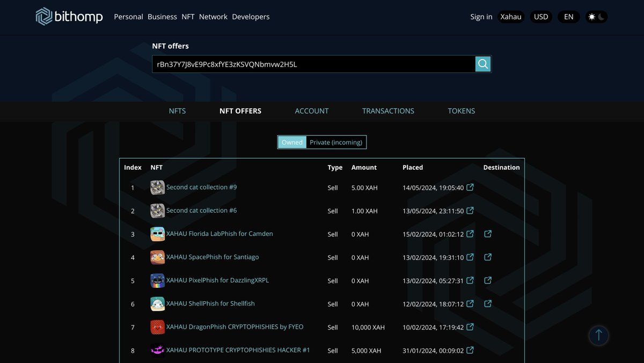Open the Developers menu
This screenshot has width=644, height=363.
pos(251,17)
